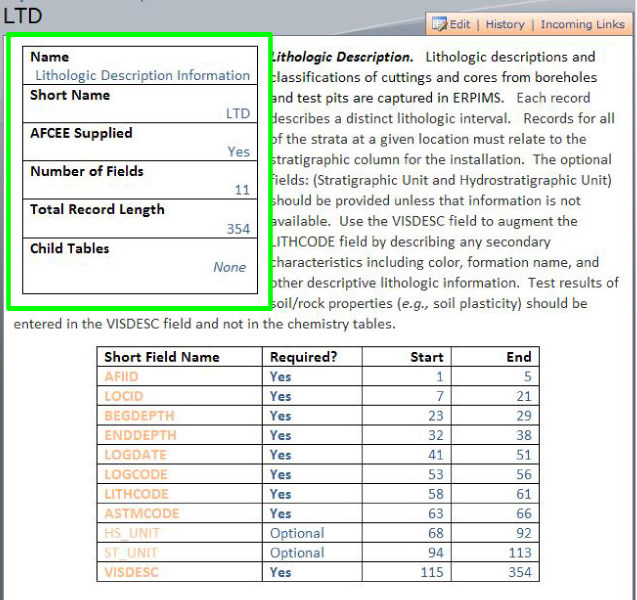Click the ST_UNIT optional field link

point(130,553)
